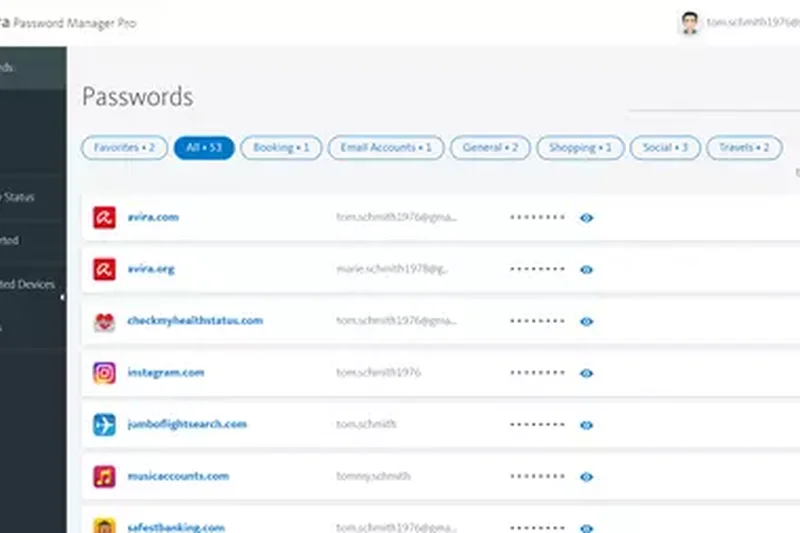
Task: Click the Passwords page heading
Action: click(138, 97)
